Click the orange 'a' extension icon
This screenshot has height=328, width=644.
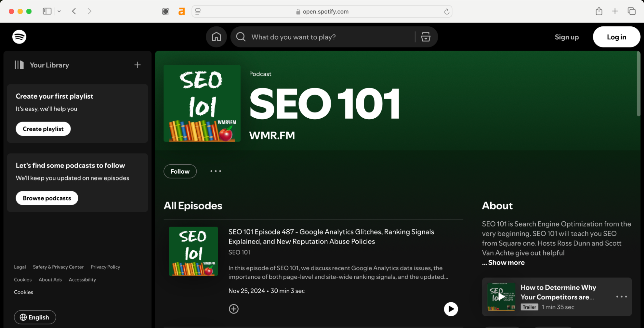182,12
